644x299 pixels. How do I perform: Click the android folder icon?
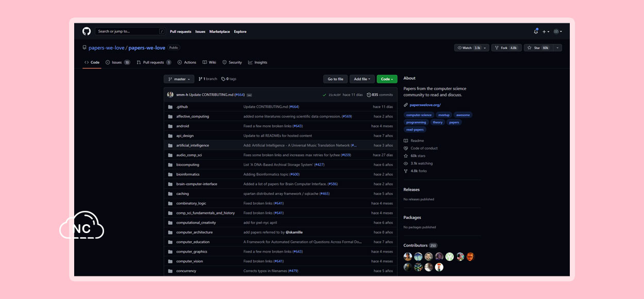coord(171,126)
